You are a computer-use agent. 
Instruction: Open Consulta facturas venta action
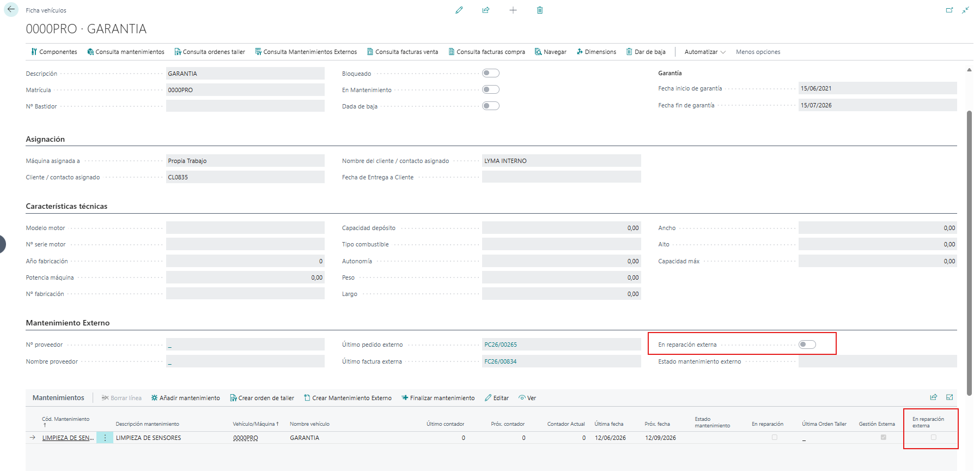(x=403, y=52)
